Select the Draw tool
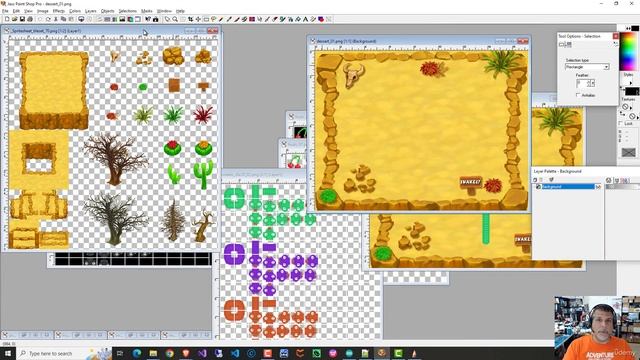 point(313,19)
